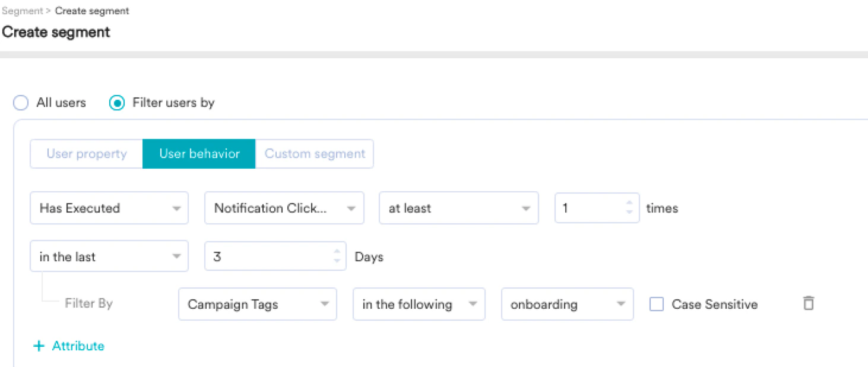Screen dimensions: 868x367
Task: Open the Has Executed dropdown
Action: (x=109, y=208)
